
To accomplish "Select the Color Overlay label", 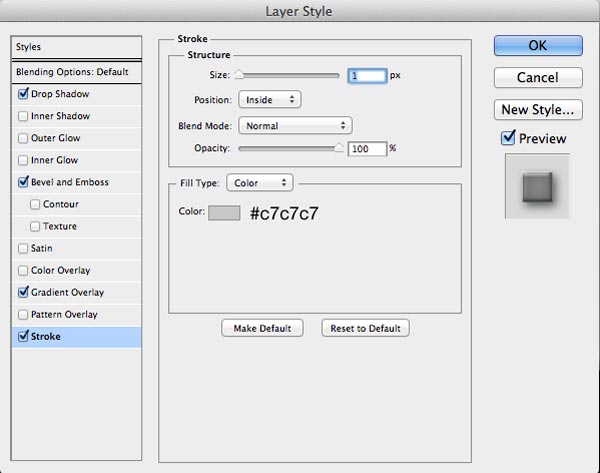I will coord(60,271).
